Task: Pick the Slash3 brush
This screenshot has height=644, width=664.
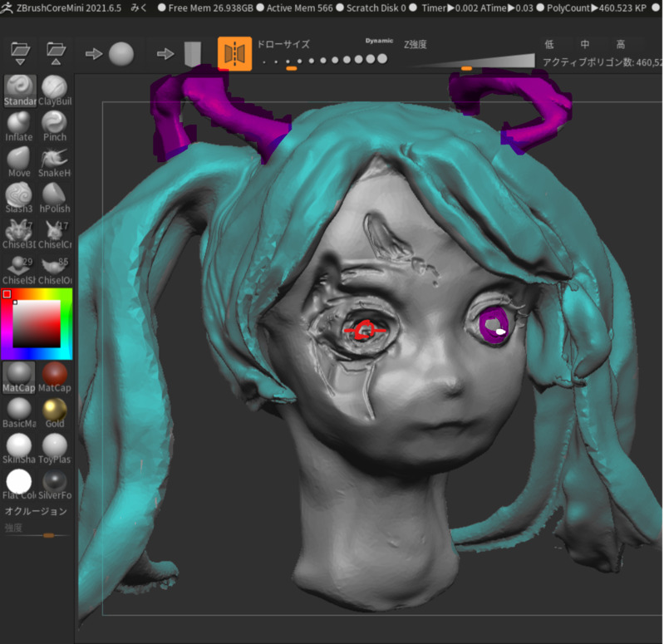Action: coord(18,198)
